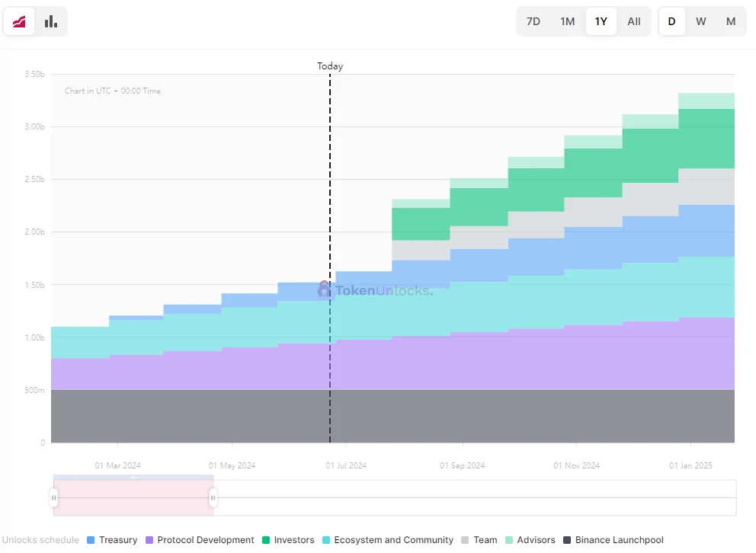Set monthly granularity with M
This screenshot has width=756, height=553.
click(731, 21)
